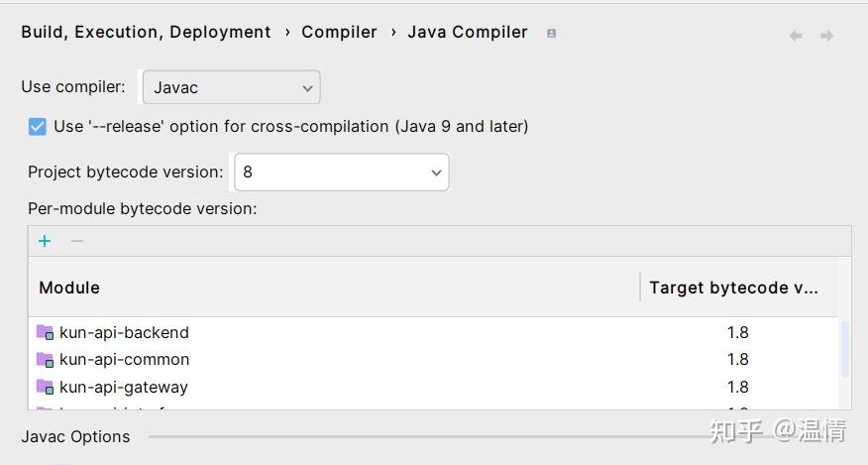868x465 pixels.
Task: Click target bytecode 1.8 for kun-api-gateway
Action: coord(737,387)
